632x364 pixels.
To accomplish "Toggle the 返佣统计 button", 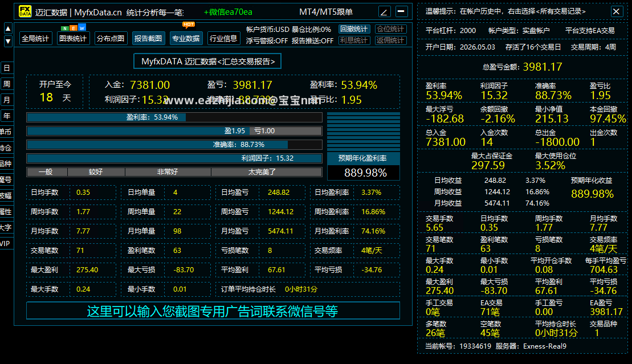I will click(390, 40).
